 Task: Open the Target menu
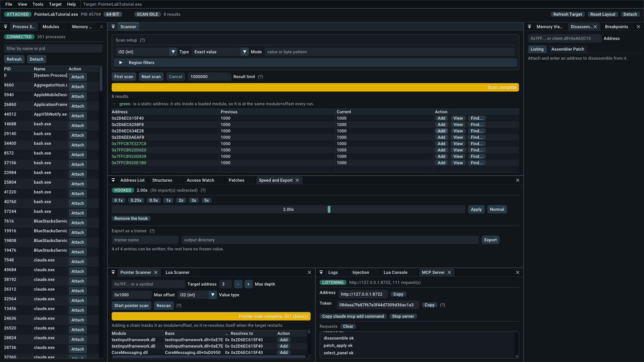point(55,4)
